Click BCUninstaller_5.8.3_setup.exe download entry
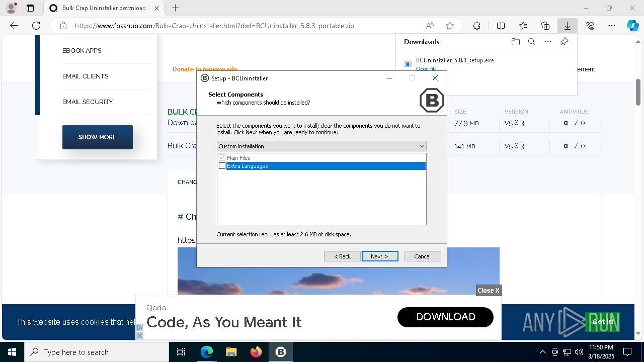The height and width of the screenshot is (362, 644). (455, 60)
